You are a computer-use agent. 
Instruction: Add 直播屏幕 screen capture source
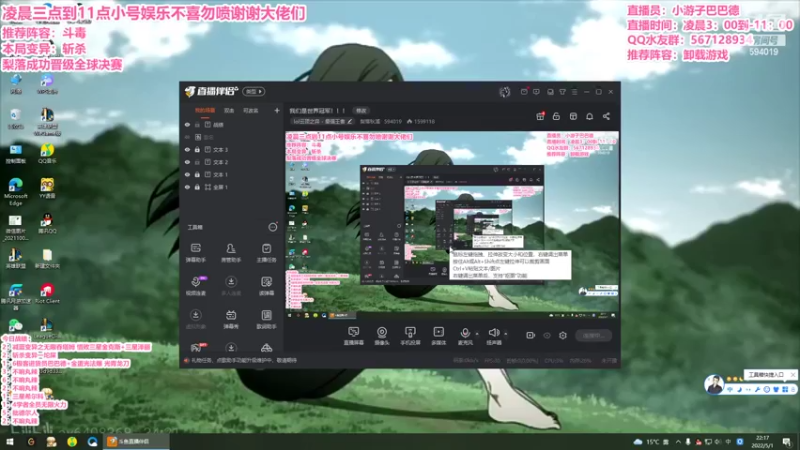tap(354, 336)
